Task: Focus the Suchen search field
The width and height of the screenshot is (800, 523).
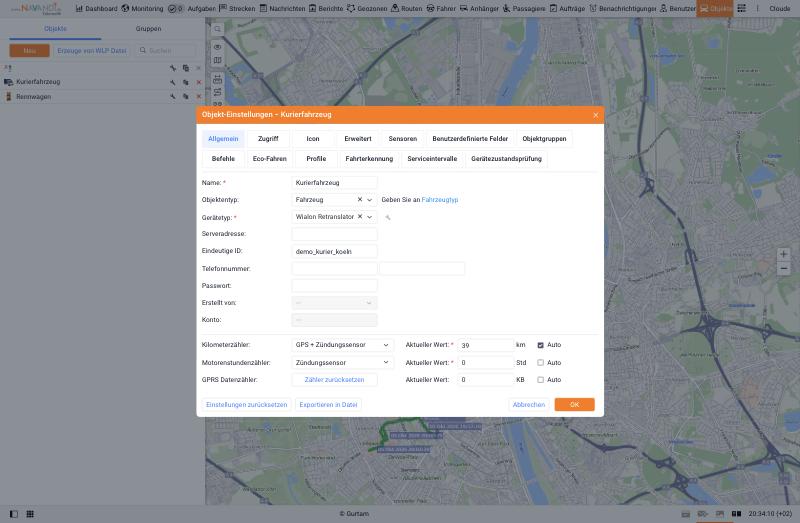Action: 167,51
